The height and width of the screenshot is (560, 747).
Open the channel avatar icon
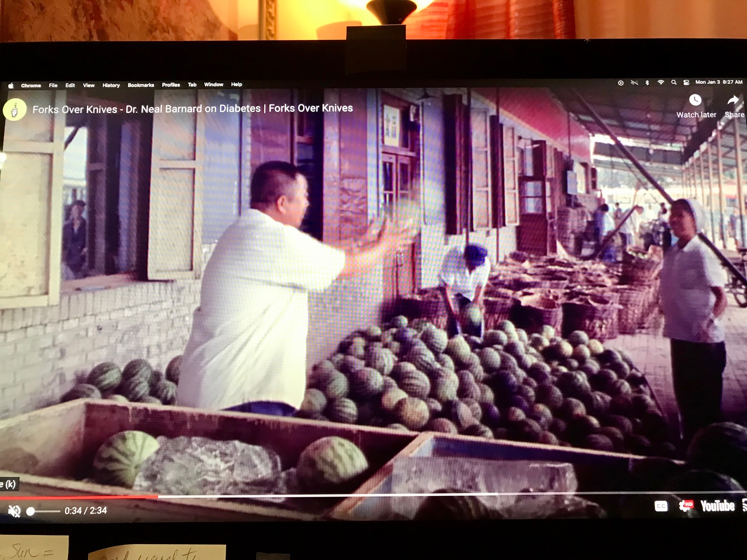[x=14, y=110]
